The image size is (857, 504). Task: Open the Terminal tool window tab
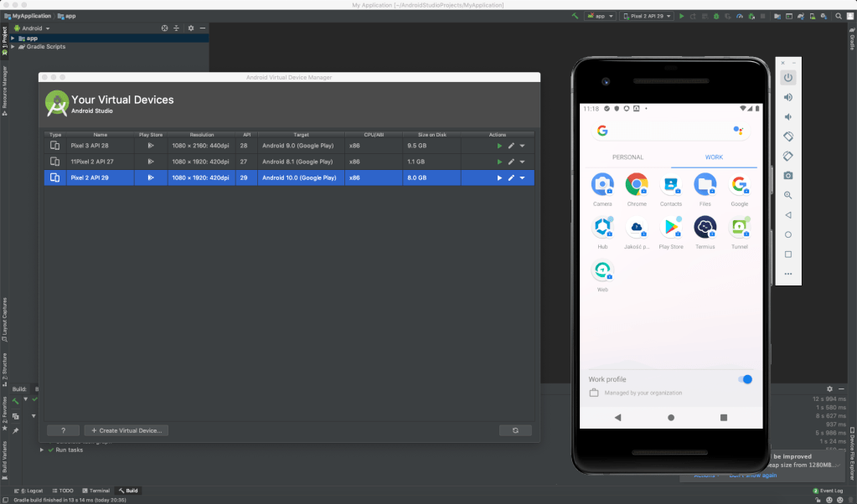coord(96,491)
